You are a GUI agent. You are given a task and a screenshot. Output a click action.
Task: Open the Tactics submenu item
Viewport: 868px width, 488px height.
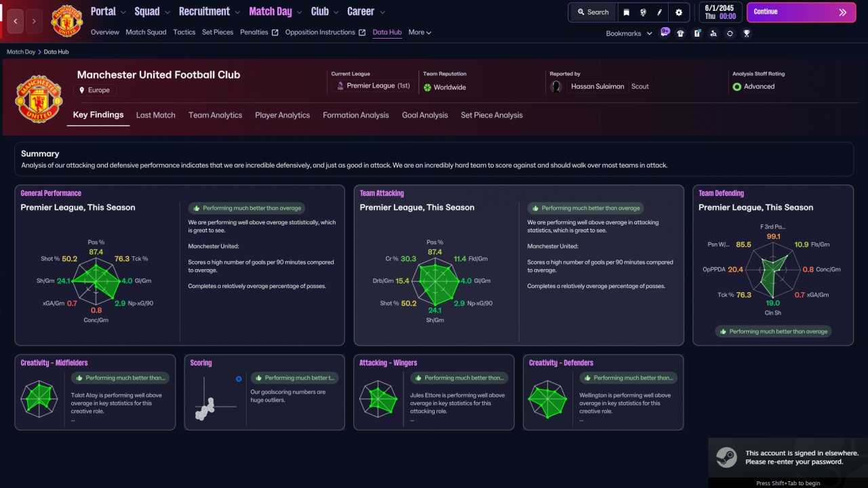click(184, 33)
